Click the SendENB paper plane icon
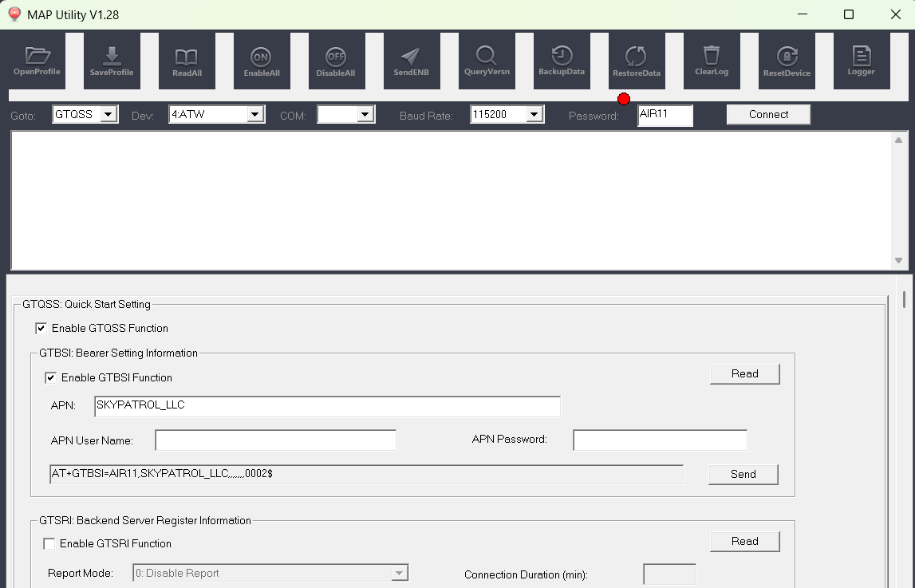The image size is (915, 588). [x=412, y=61]
